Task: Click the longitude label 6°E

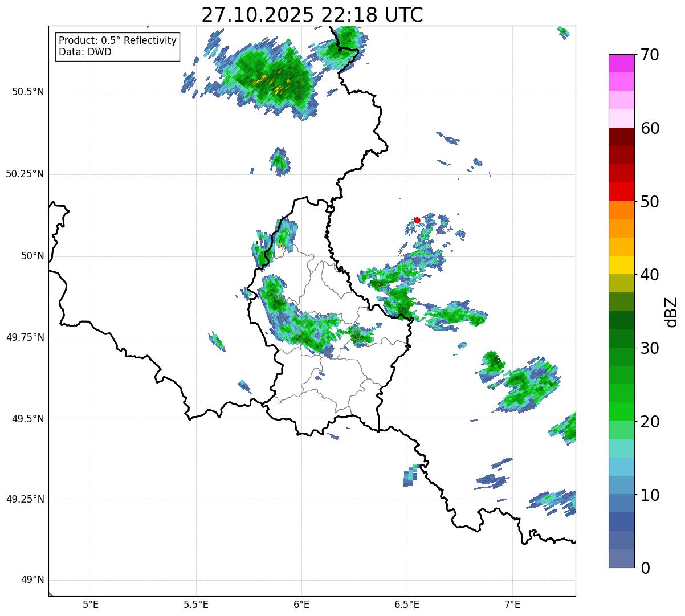Action: coord(301,605)
